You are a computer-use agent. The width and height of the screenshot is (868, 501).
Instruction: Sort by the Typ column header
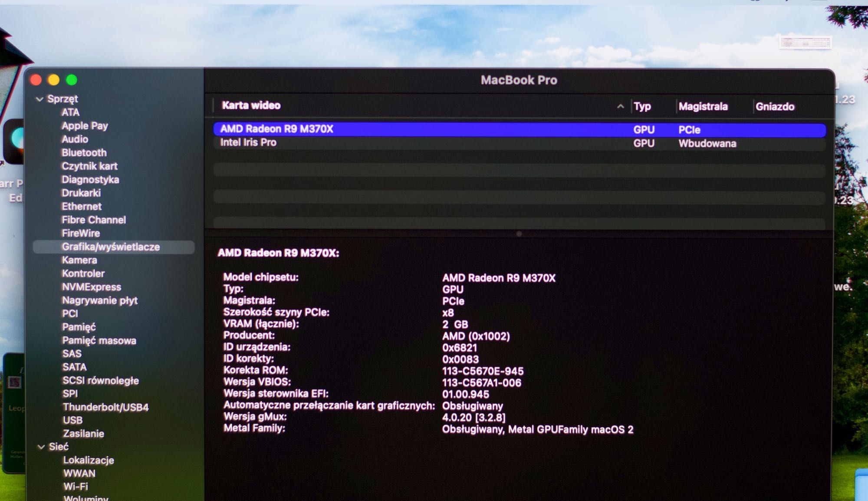(642, 107)
